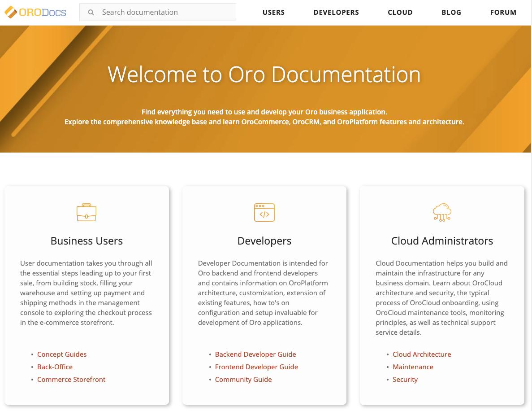Open the Security link
The height and width of the screenshot is (411, 532).
[405, 380]
